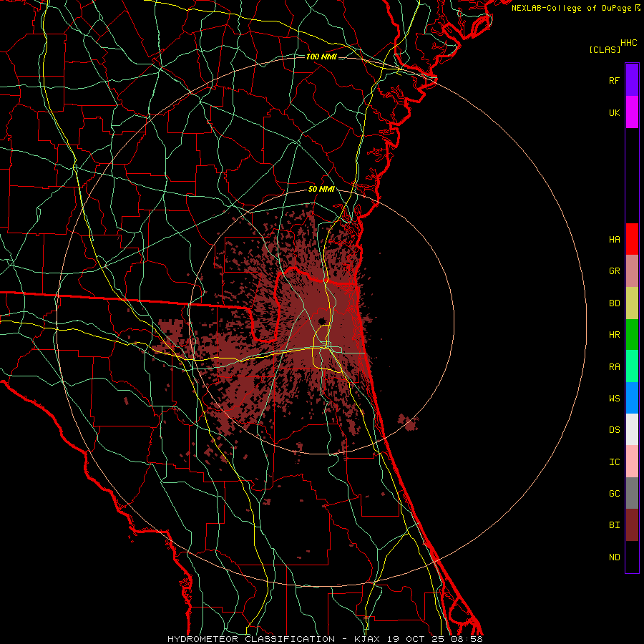Click the '100 NMI' range ring label
Viewport: 644px width, 644px height.
[x=321, y=57]
